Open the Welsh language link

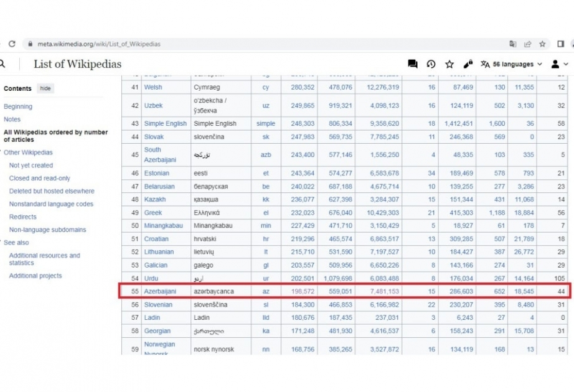click(153, 87)
